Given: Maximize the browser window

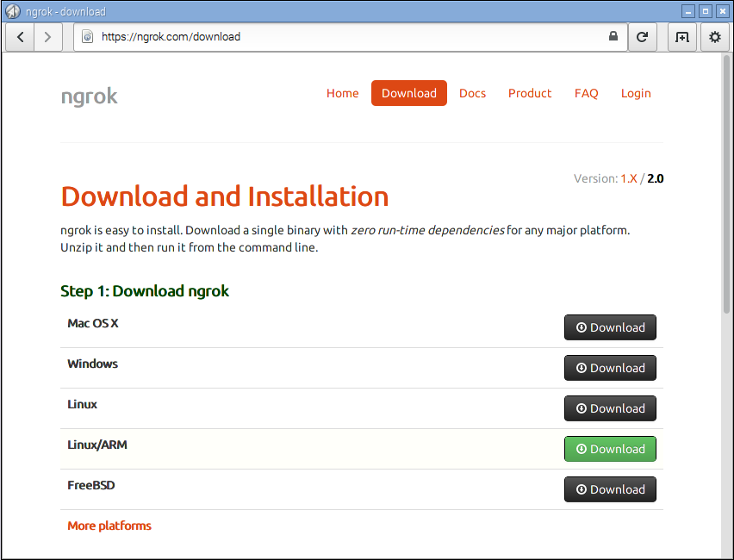Looking at the screenshot, I should [x=706, y=10].
